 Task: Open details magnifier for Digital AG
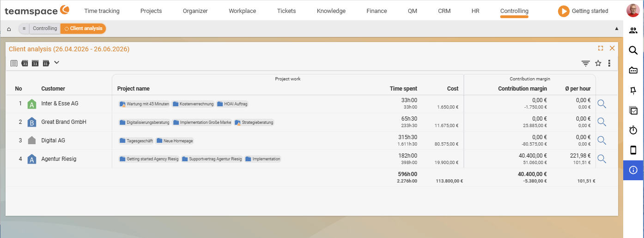point(601,140)
